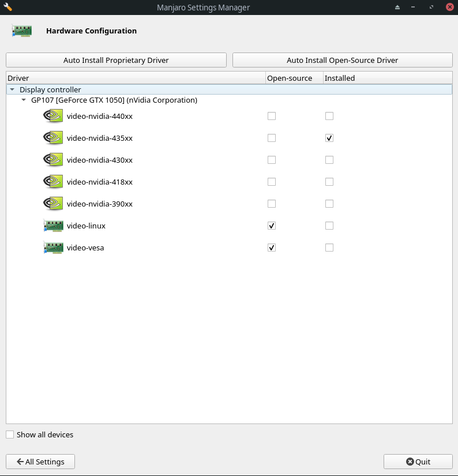Click the keep-above arrow icon in title bar
This screenshot has height=476, width=458.
tap(397, 8)
